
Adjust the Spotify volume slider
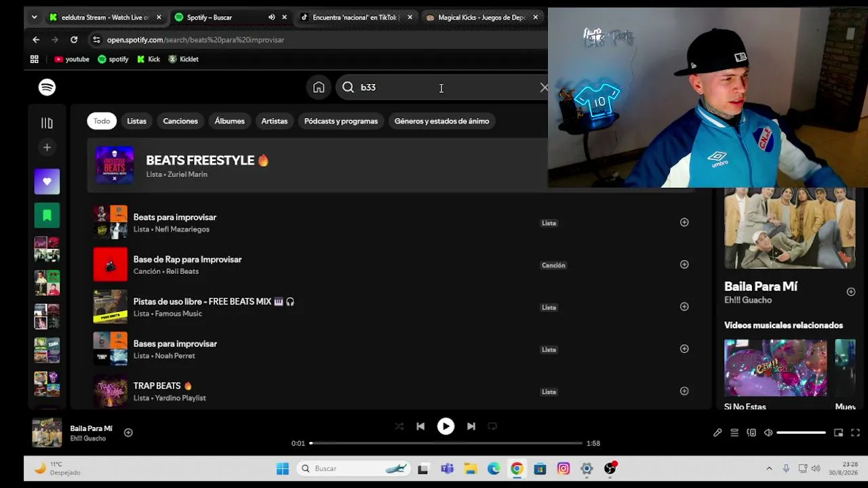(x=801, y=432)
